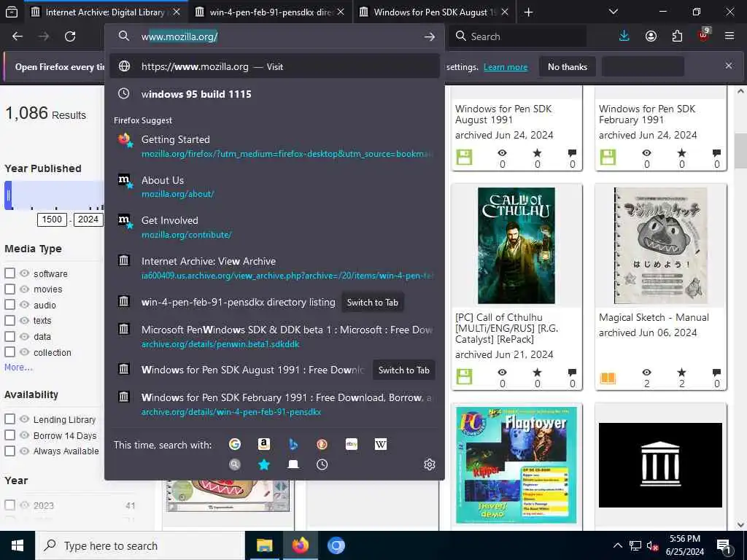Open Firefox from the taskbar
The image size is (747, 560).
(x=300, y=545)
